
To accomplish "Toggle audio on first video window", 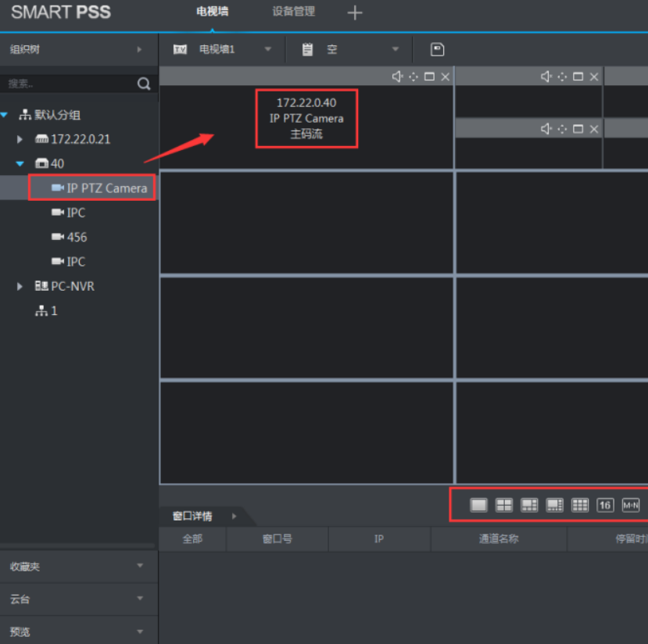I will [x=397, y=76].
